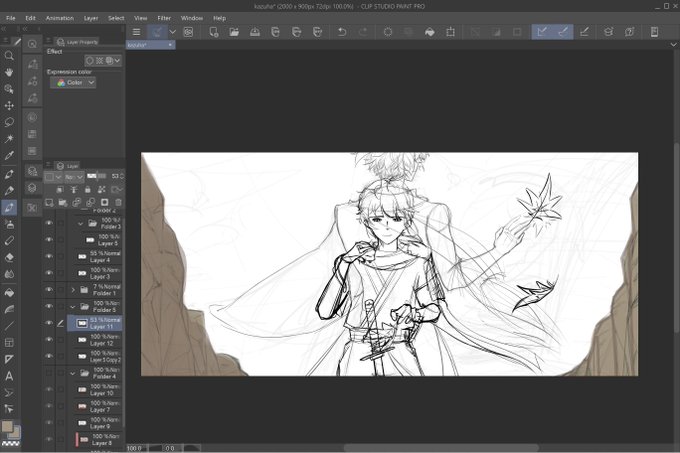Click the New raster layer icon
The width and height of the screenshot is (680, 453).
pos(49,202)
